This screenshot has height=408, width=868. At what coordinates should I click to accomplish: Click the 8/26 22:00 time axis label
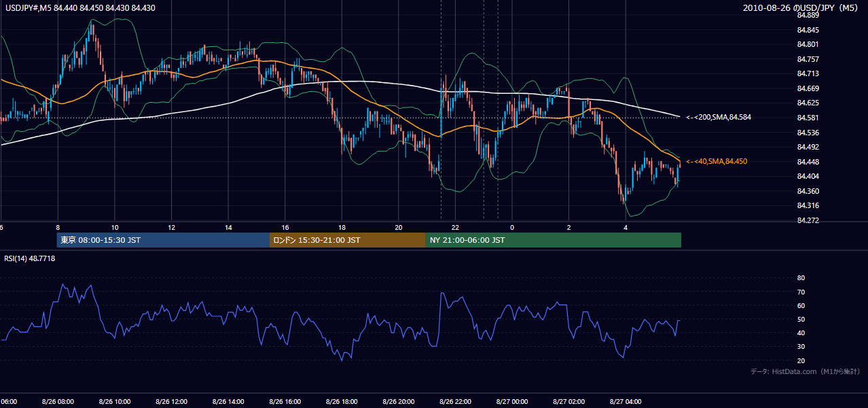click(455, 402)
